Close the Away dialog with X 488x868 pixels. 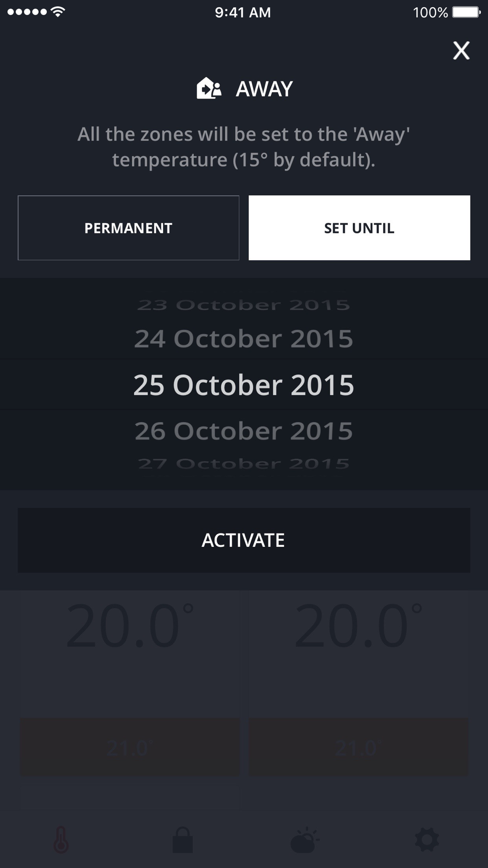(461, 50)
